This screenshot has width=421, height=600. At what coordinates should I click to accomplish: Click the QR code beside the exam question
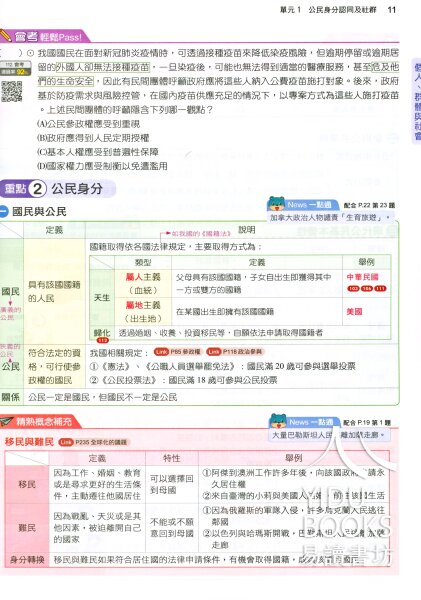click(12, 91)
